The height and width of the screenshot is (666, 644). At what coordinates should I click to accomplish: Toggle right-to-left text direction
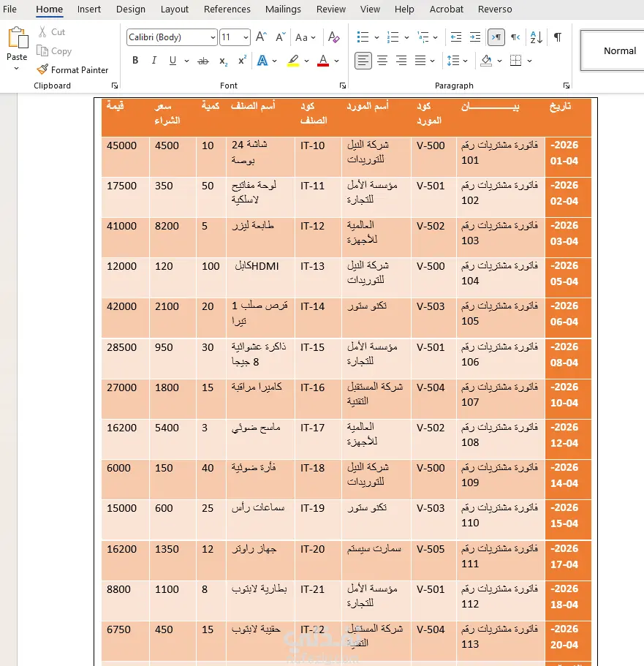tap(515, 37)
